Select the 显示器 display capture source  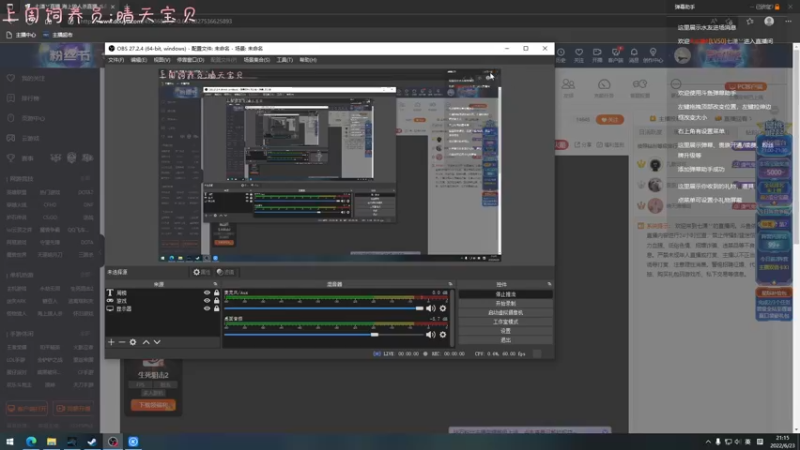[162, 309]
